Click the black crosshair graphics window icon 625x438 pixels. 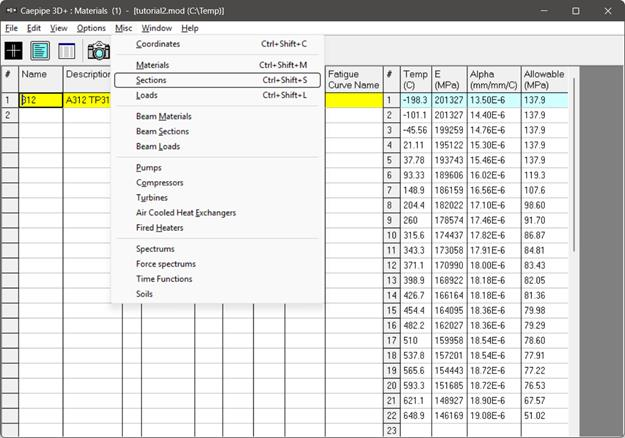click(x=13, y=51)
